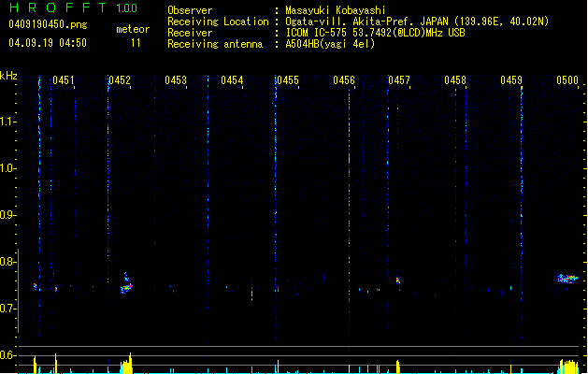Click the HROFFT 1.0.0 title text

[x=74, y=7]
